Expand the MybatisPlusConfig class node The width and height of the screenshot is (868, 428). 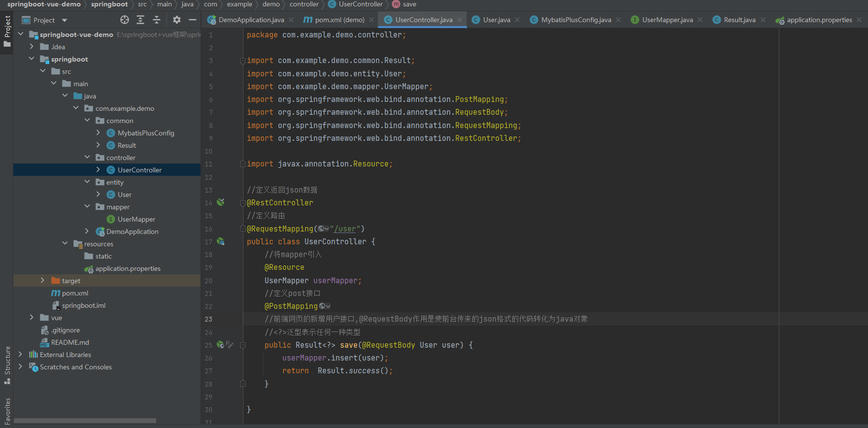[98, 132]
